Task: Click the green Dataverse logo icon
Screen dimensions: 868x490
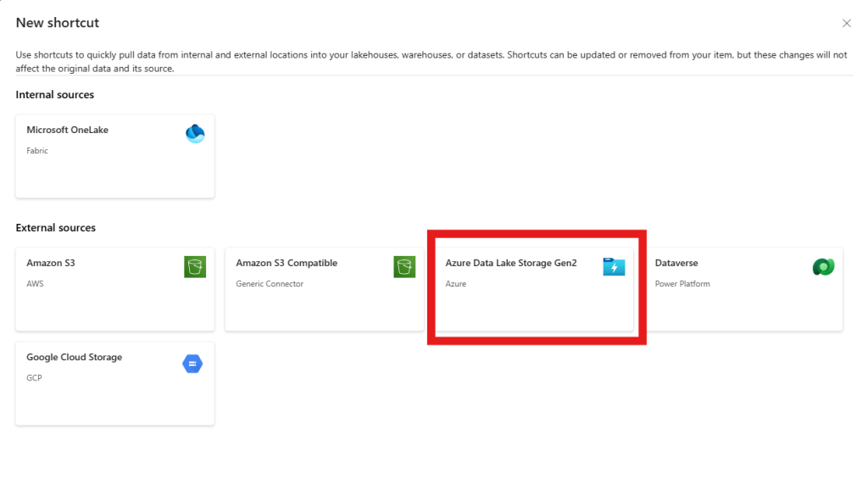Action: (x=823, y=267)
